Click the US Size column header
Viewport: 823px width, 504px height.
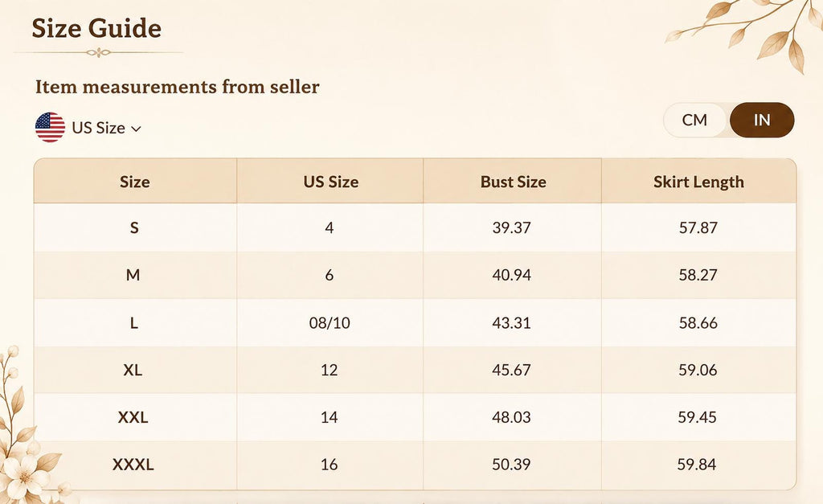[x=330, y=182]
